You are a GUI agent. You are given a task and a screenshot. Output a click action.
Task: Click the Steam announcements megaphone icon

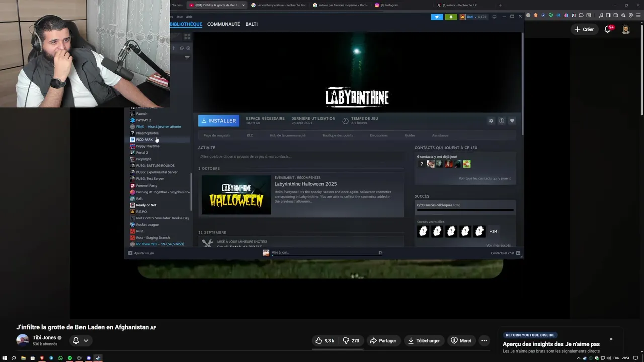437,17
